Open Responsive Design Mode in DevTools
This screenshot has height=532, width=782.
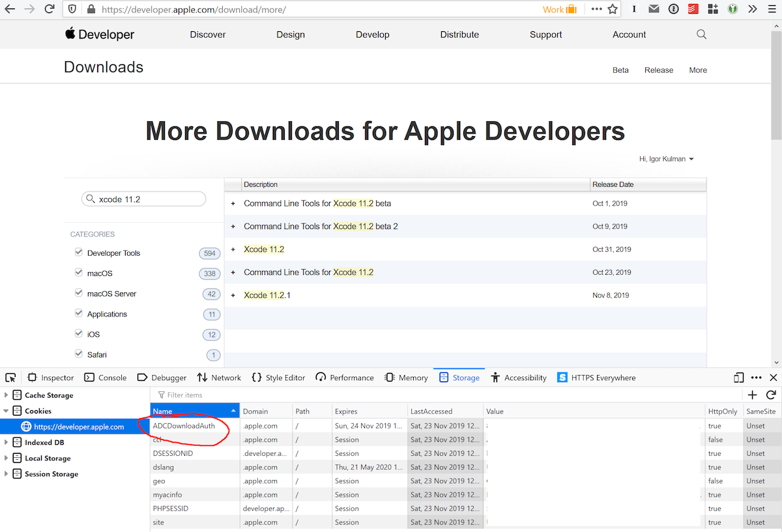(738, 377)
